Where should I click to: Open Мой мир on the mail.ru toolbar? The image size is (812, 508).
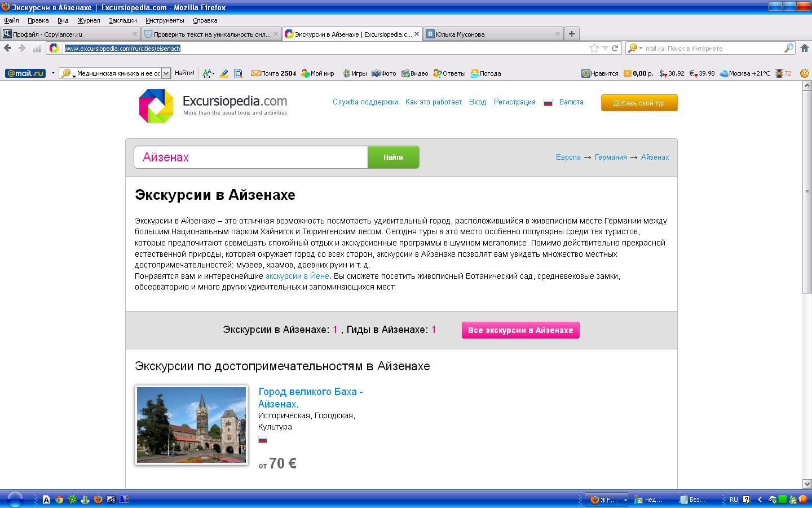(317, 73)
